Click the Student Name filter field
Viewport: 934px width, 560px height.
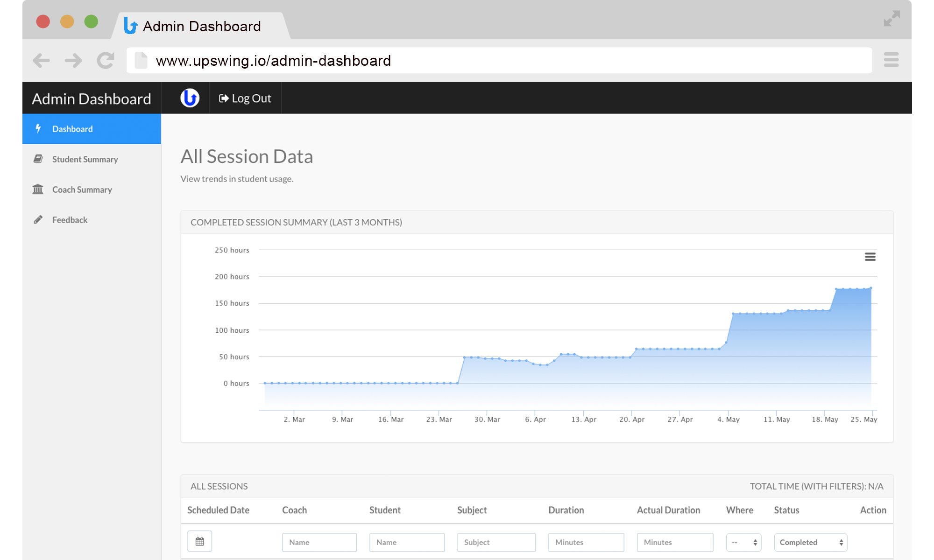407,542
